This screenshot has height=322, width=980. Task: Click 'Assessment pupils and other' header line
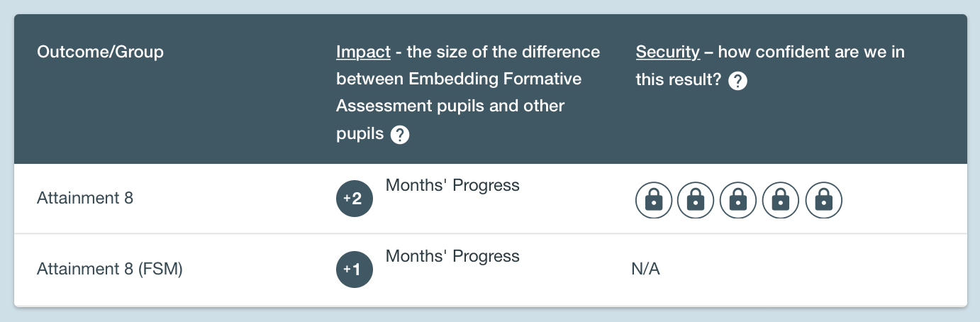pyautogui.click(x=450, y=106)
